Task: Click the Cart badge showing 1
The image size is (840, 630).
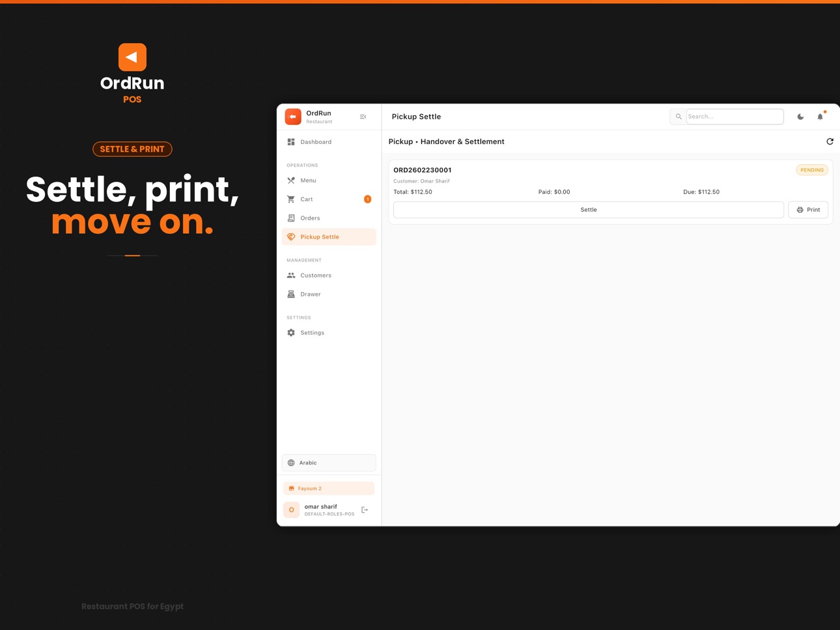Action: (x=367, y=199)
